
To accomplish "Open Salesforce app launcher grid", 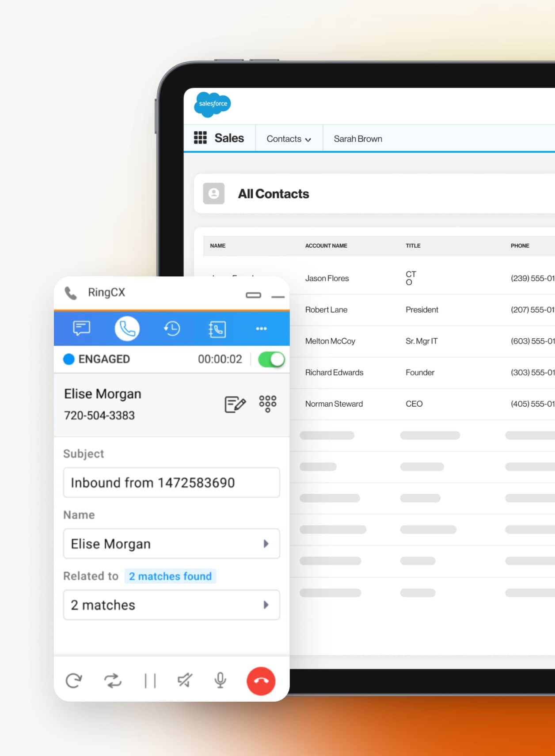I will coord(200,138).
